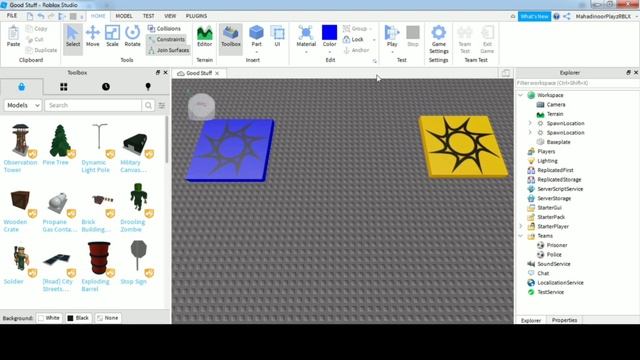Switch to the TEST ribbon tab
The height and width of the screenshot is (360, 640).
149,16
